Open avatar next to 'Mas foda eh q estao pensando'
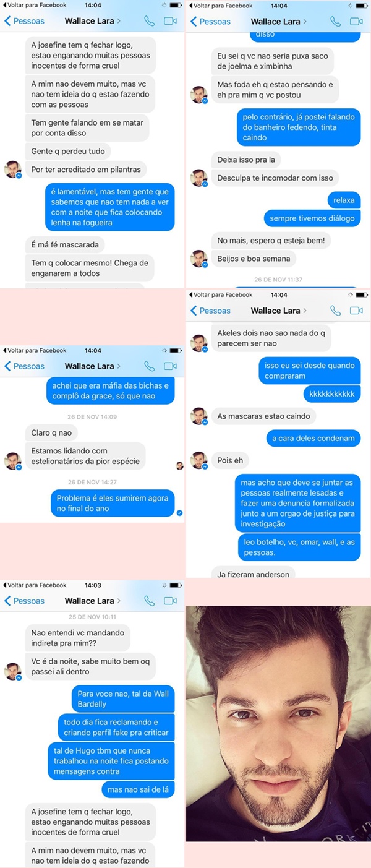The width and height of the screenshot is (371, 868). pyautogui.click(x=198, y=95)
